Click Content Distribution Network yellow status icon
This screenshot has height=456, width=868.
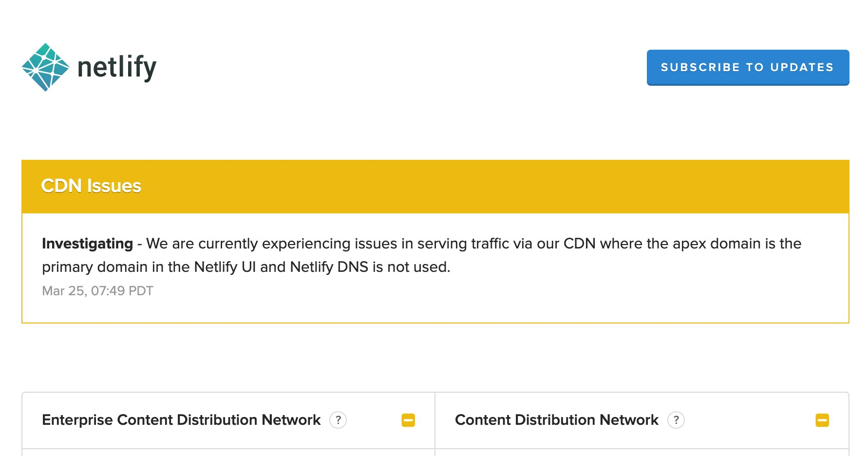pyautogui.click(x=822, y=420)
